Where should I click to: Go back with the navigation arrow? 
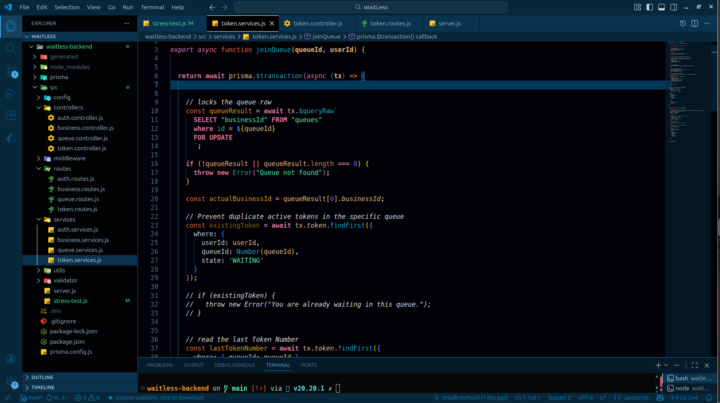click(x=212, y=7)
